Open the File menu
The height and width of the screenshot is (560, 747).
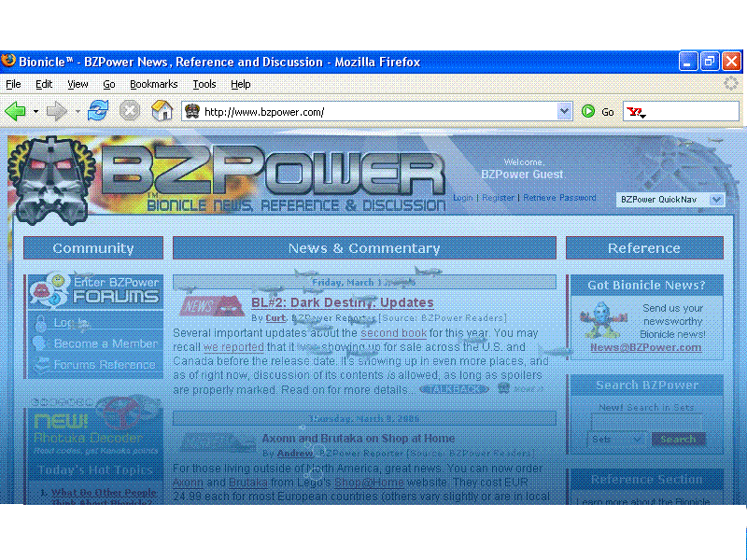click(x=13, y=84)
